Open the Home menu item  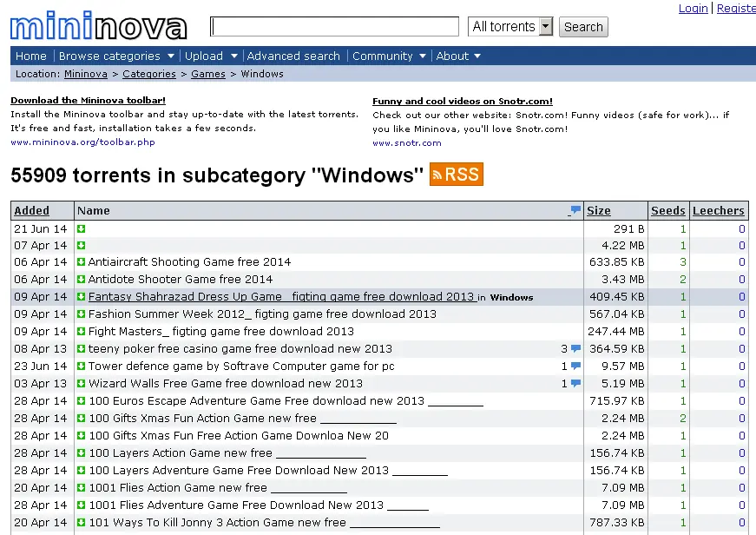[31, 56]
